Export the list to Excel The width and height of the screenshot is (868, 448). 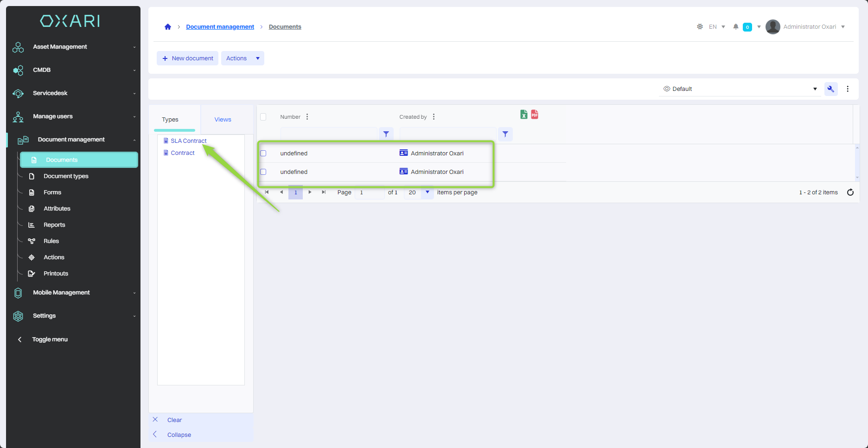pyautogui.click(x=523, y=115)
